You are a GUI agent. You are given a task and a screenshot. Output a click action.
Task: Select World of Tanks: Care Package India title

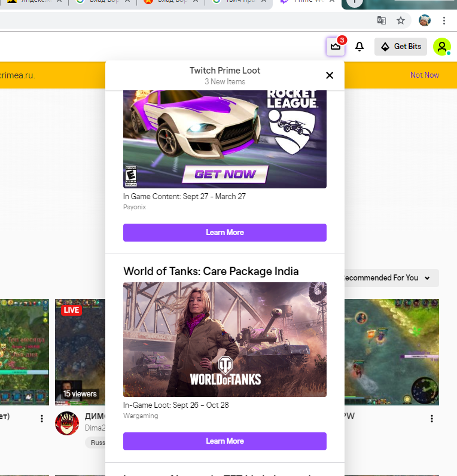tap(211, 271)
